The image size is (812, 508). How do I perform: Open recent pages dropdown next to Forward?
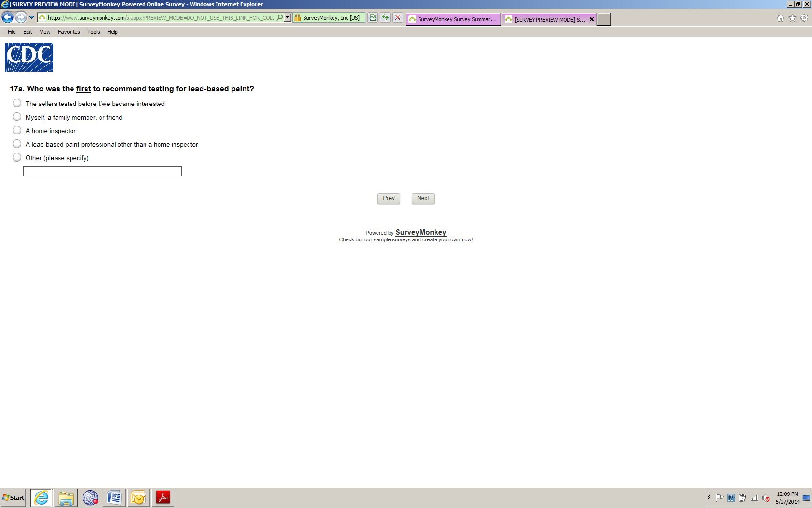(32, 17)
